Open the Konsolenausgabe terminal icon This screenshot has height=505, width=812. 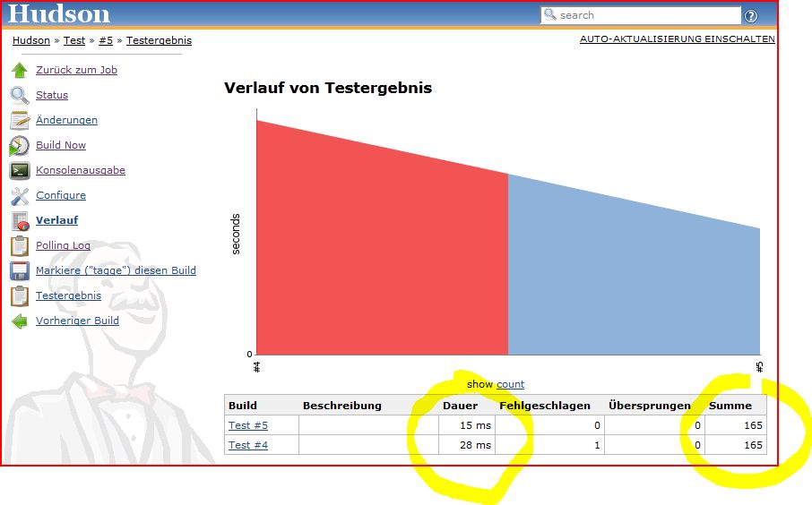[20, 170]
